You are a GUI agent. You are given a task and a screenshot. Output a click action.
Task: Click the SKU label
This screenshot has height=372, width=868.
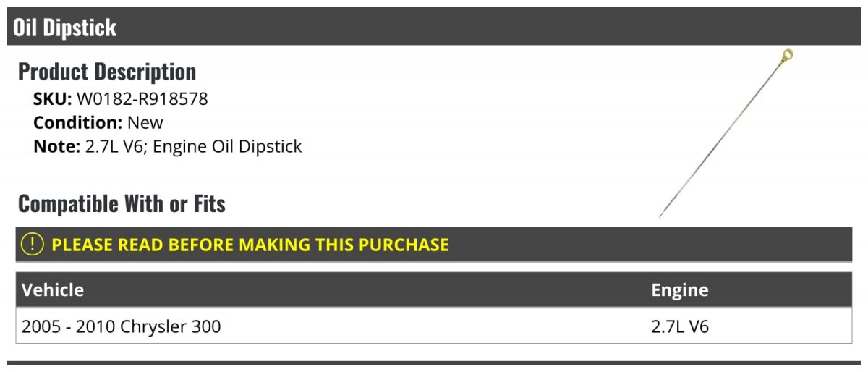tap(53, 99)
